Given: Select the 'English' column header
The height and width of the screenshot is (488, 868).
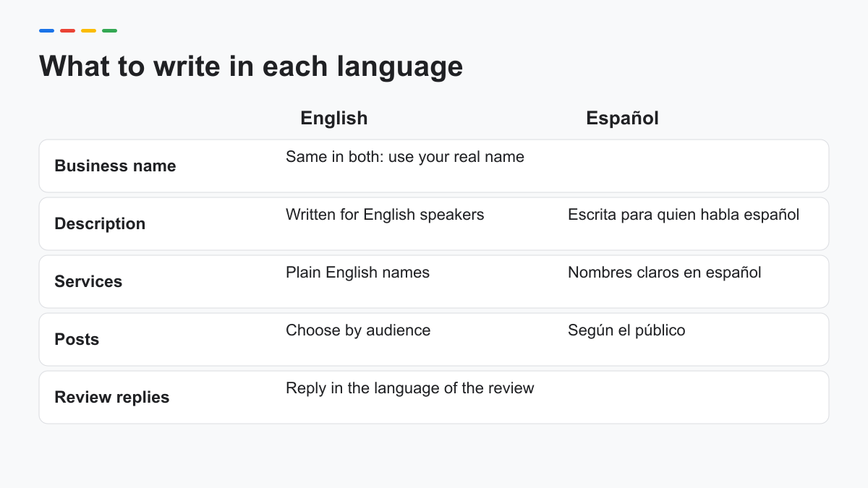Looking at the screenshot, I should tap(334, 118).
